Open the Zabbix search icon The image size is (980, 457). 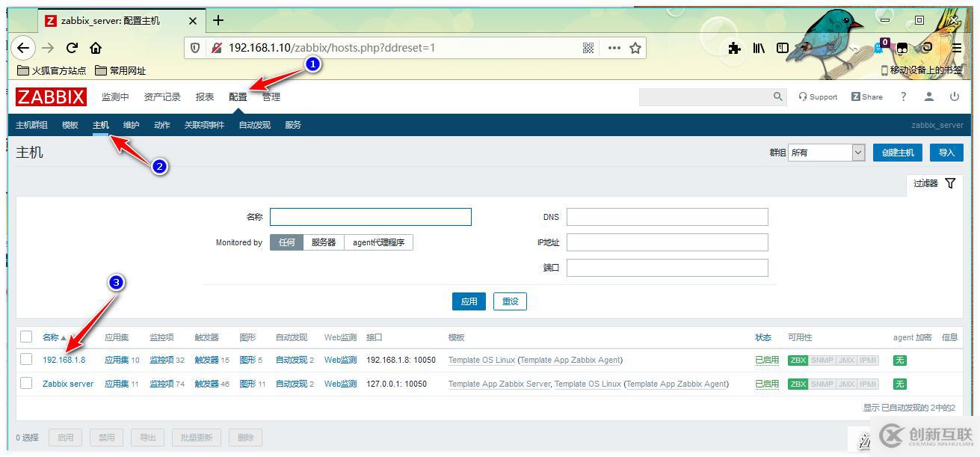coord(777,96)
